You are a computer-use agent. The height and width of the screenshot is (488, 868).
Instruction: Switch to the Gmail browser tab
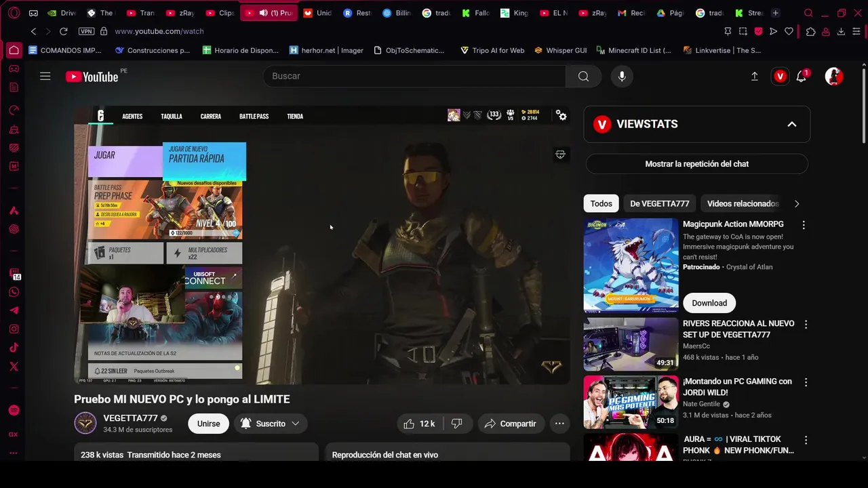(631, 13)
